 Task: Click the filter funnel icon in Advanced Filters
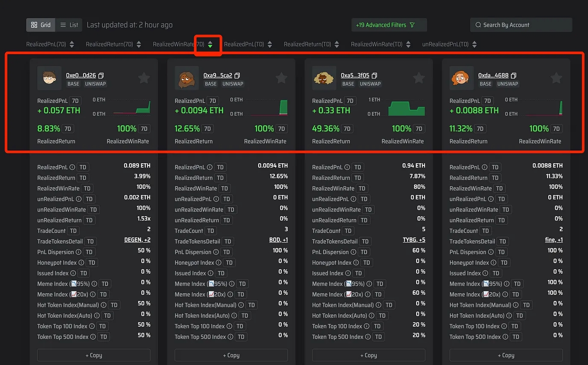(412, 25)
